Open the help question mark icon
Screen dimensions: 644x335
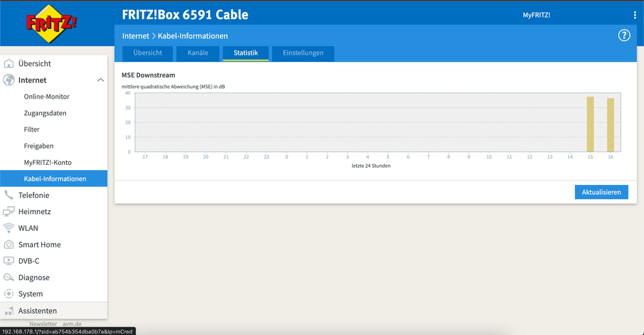click(624, 35)
